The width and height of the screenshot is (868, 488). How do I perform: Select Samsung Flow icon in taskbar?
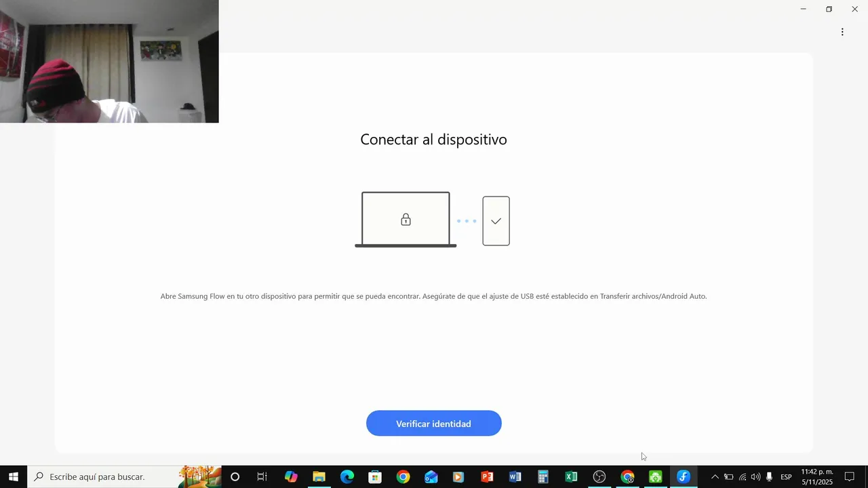pyautogui.click(x=684, y=477)
